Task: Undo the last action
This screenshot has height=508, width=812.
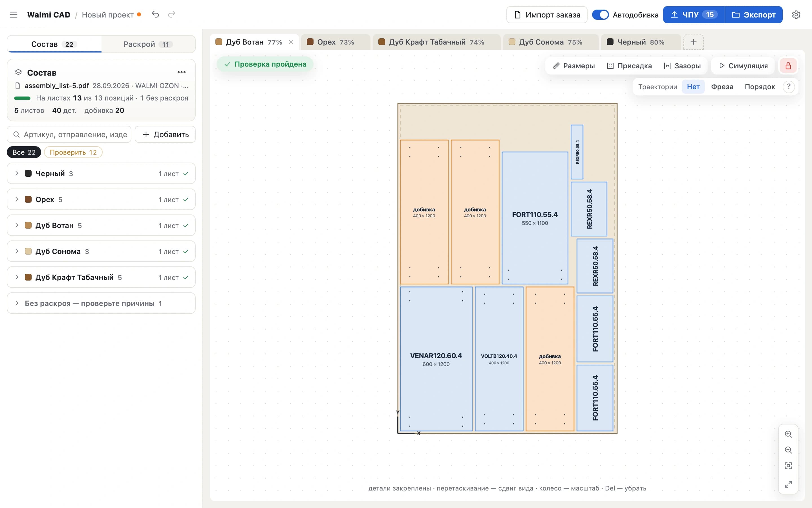Action: pyautogui.click(x=155, y=14)
